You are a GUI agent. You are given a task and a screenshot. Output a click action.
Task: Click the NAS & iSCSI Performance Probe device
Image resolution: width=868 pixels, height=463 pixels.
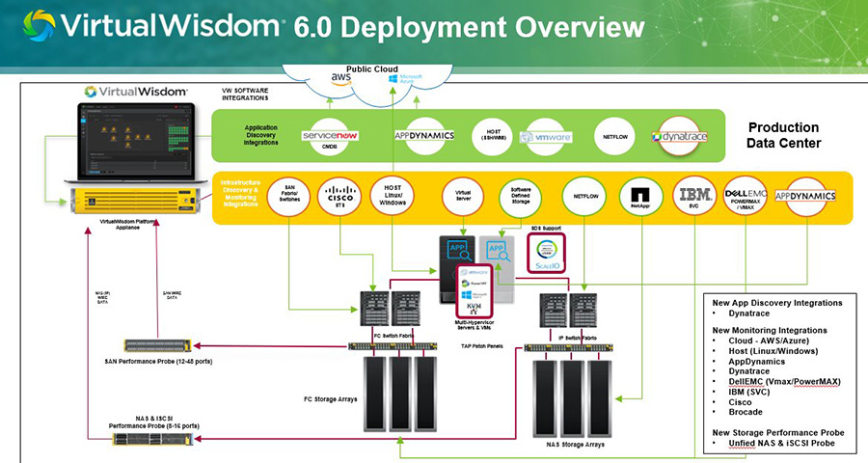click(154, 440)
